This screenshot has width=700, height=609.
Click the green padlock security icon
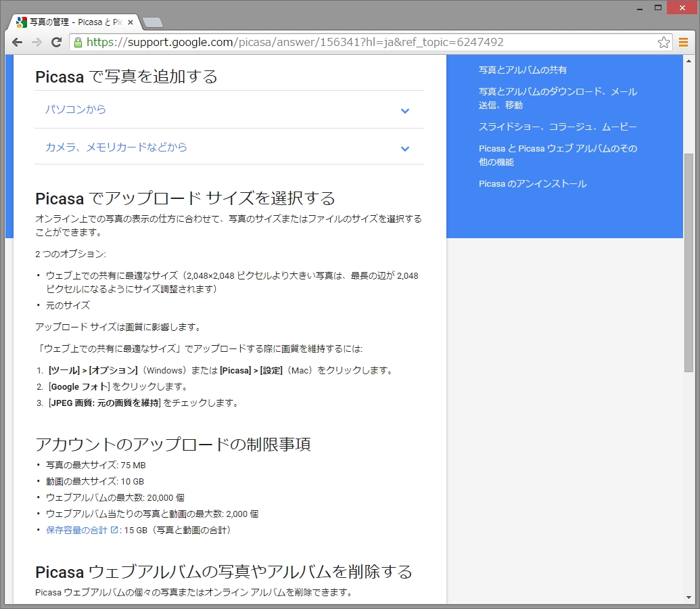pyautogui.click(x=78, y=43)
